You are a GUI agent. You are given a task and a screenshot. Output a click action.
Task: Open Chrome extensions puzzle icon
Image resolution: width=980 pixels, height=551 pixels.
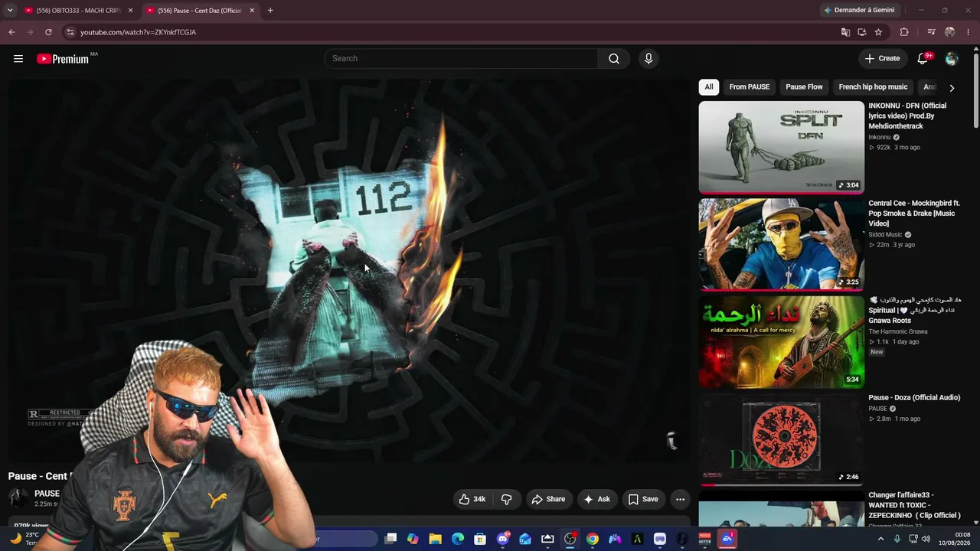904,32
